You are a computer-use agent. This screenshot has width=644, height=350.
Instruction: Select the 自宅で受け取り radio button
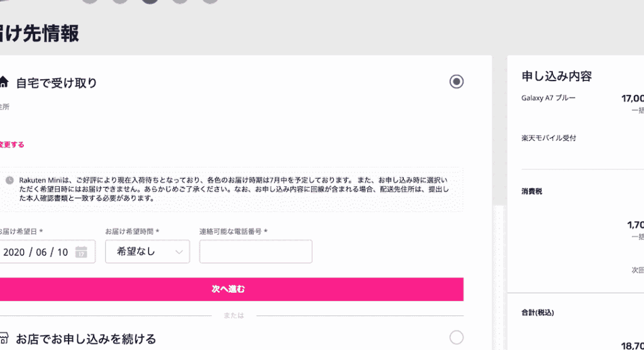457,82
